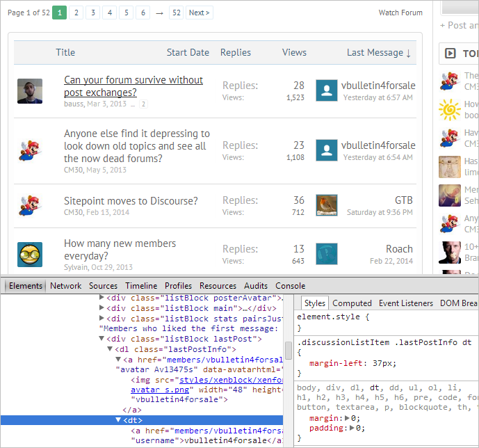
Task: Click the play icon in the sidebar header
Action: click(x=450, y=53)
